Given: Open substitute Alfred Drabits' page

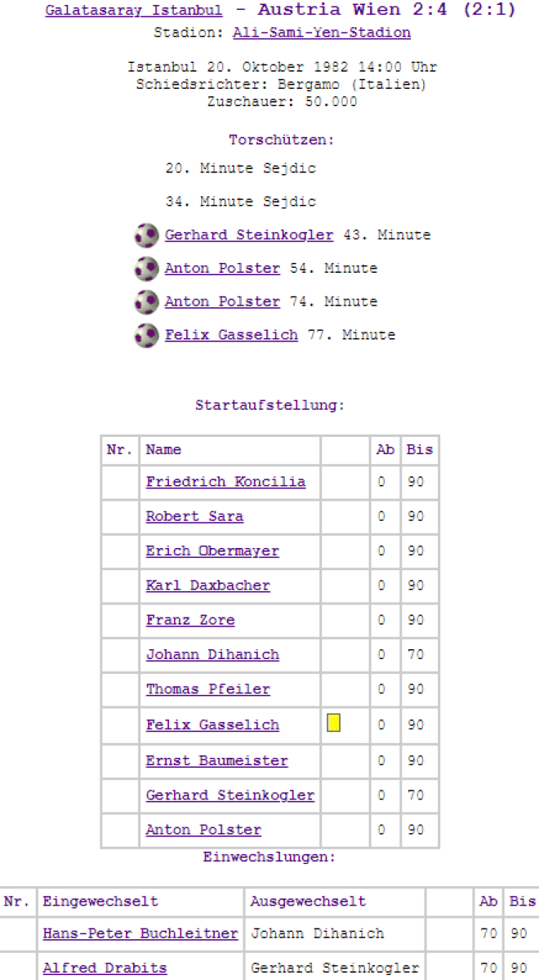Looking at the screenshot, I should click(105, 969).
